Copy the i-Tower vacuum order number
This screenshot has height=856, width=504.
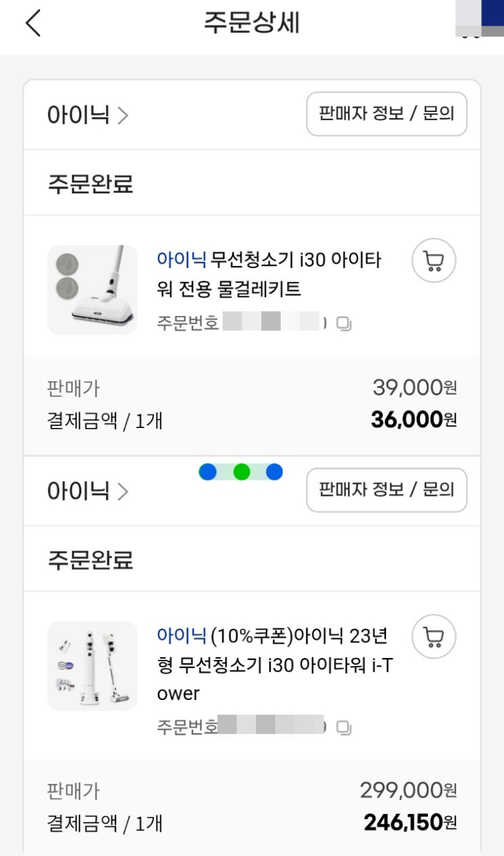pos(345,728)
